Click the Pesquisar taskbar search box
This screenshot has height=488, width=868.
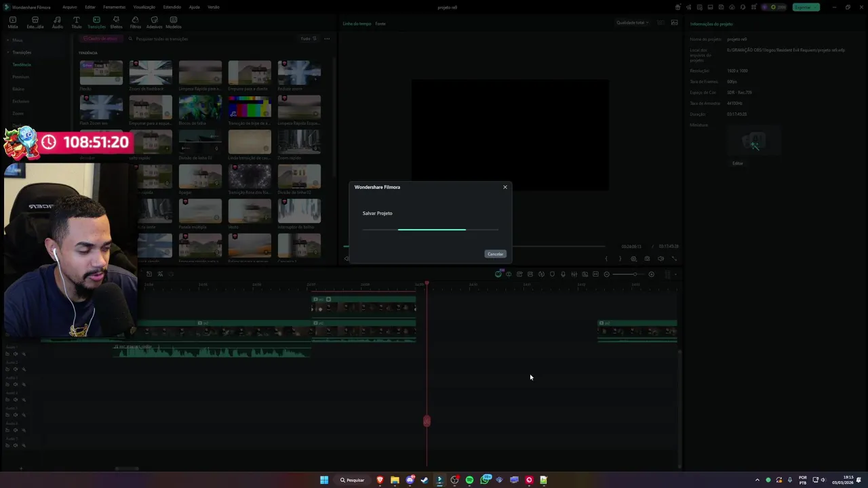click(352, 480)
